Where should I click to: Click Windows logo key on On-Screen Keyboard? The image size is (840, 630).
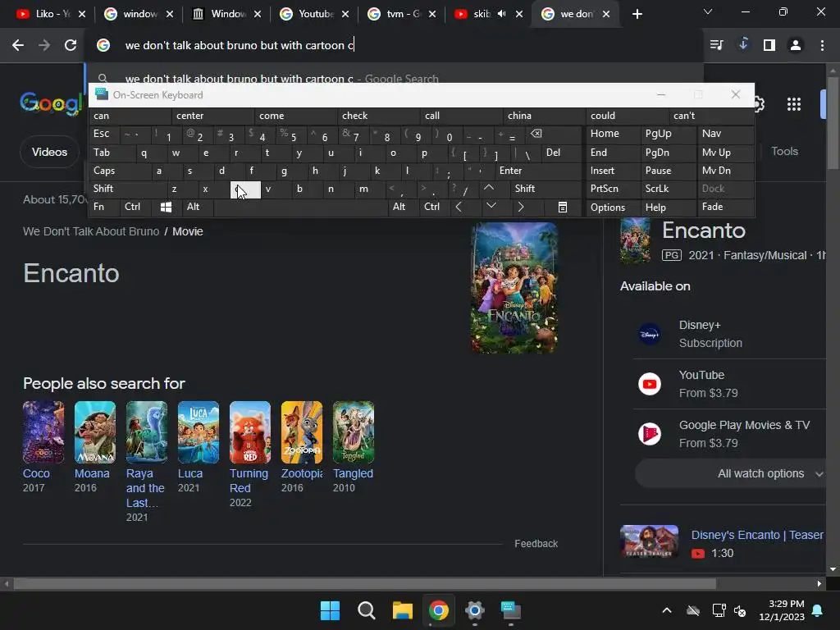pyautogui.click(x=166, y=207)
